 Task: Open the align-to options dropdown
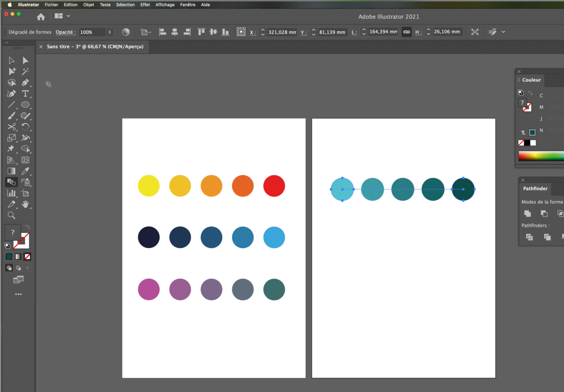(x=146, y=32)
